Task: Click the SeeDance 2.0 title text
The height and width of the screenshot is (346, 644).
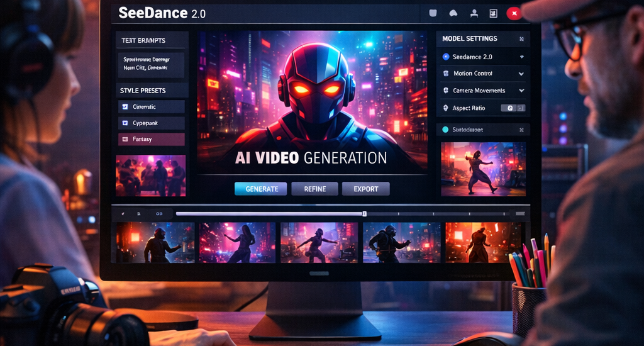Action: (162, 13)
